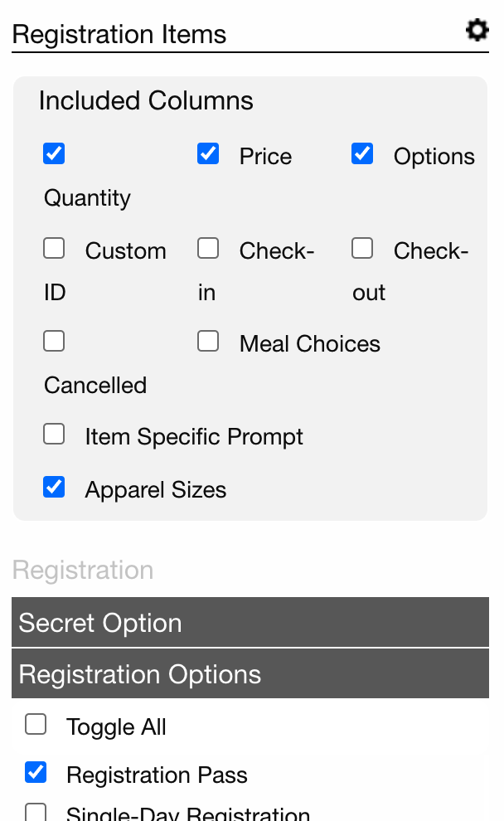Click the Registration Items heading
The width and height of the screenshot is (504, 821).
[119, 35]
